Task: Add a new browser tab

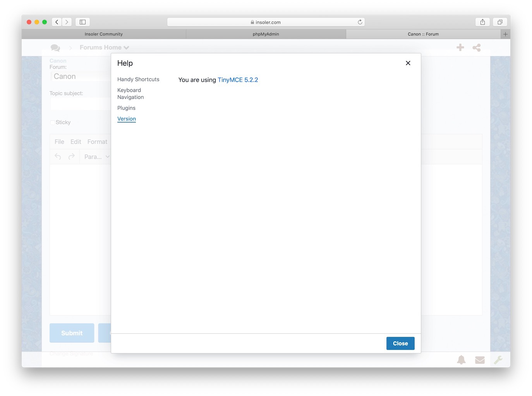Action: (505, 34)
